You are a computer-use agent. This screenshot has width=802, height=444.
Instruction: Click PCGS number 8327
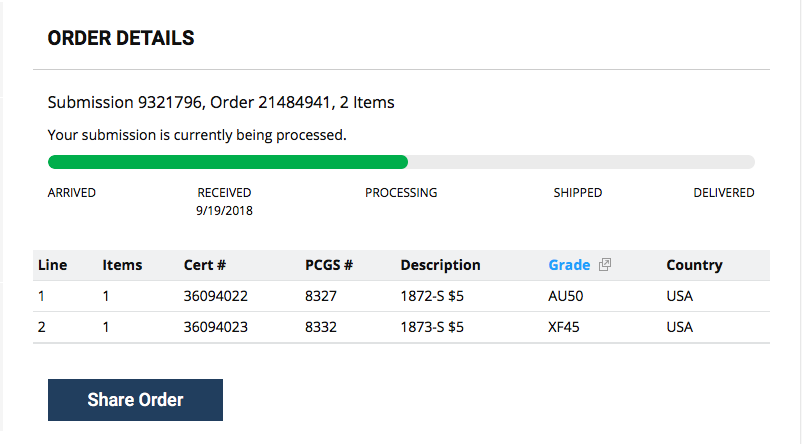[x=321, y=296]
